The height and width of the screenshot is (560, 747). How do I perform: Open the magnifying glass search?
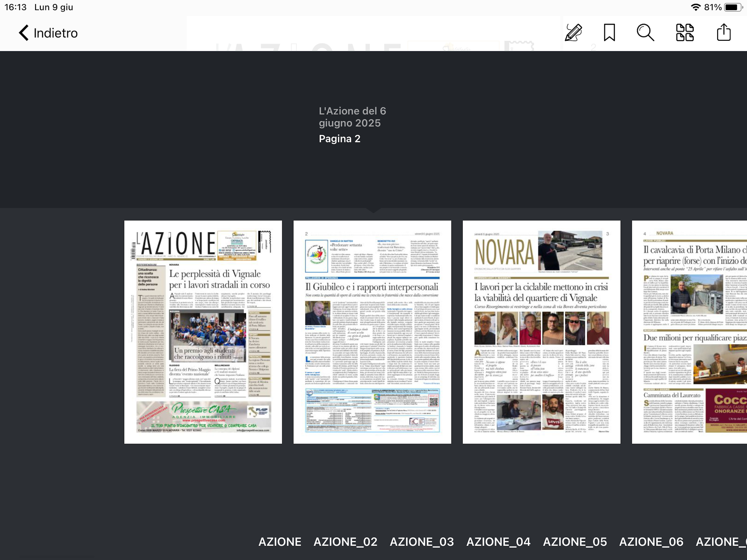[645, 33]
